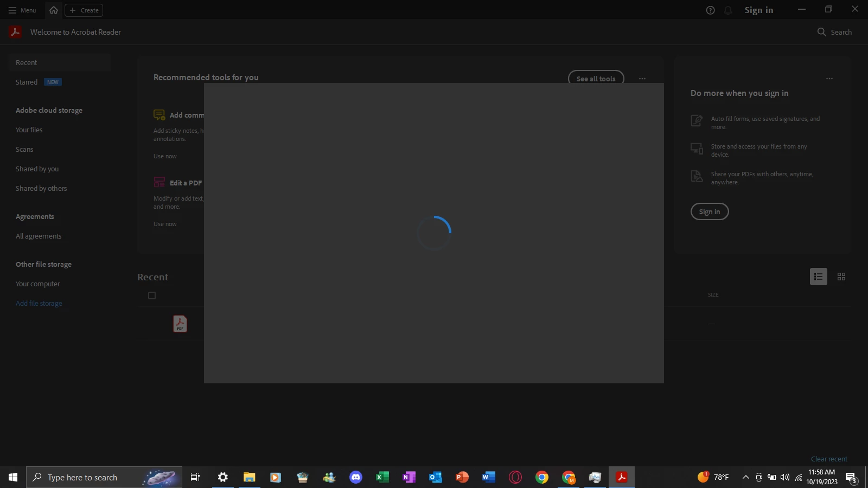The height and width of the screenshot is (488, 868).
Task: Switch to list view
Action: [x=818, y=277]
